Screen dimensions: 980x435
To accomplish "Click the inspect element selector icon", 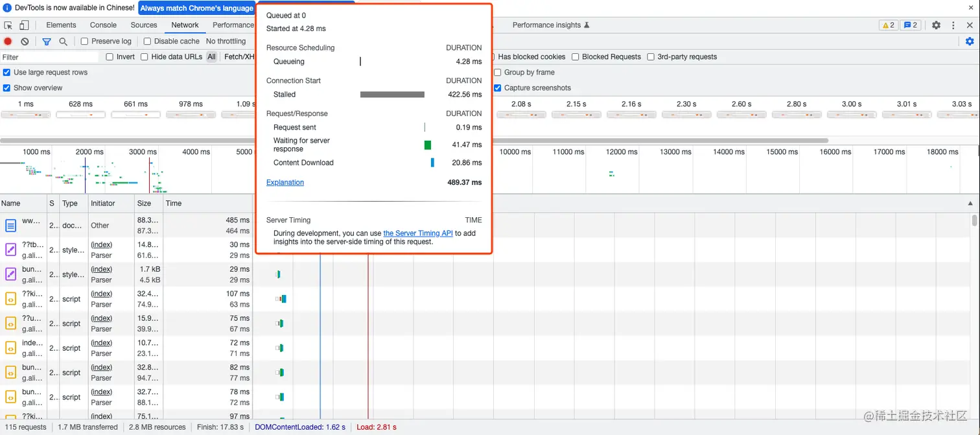I will (8, 25).
